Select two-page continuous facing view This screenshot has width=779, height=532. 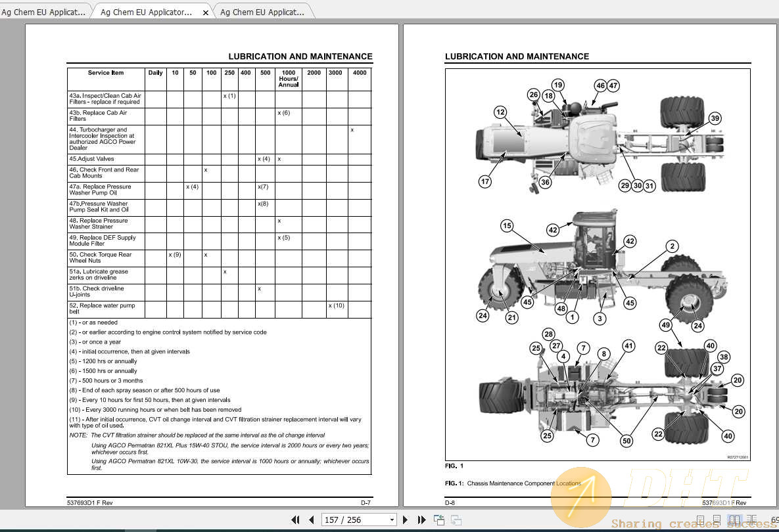751,520
